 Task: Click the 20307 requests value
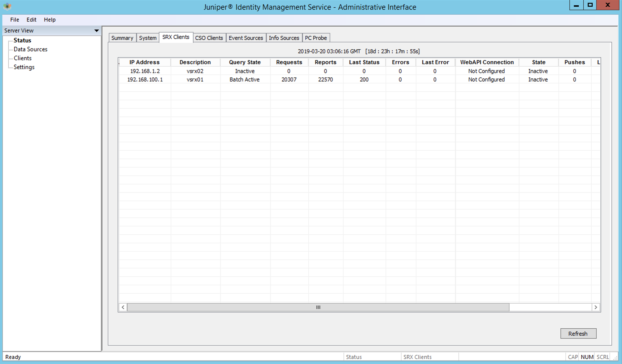pos(289,80)
